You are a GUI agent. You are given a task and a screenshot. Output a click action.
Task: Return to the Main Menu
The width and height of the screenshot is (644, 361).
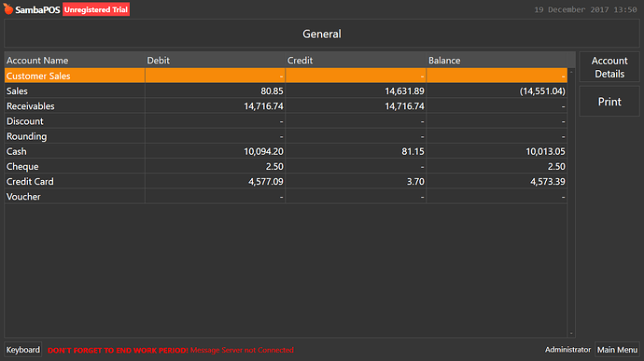click(617, 350)
